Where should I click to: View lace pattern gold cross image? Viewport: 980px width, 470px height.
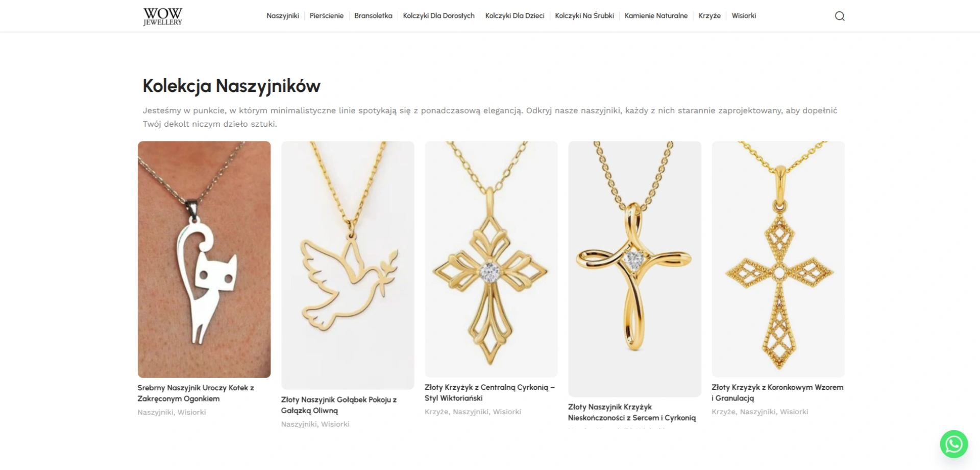coord(778,259)
